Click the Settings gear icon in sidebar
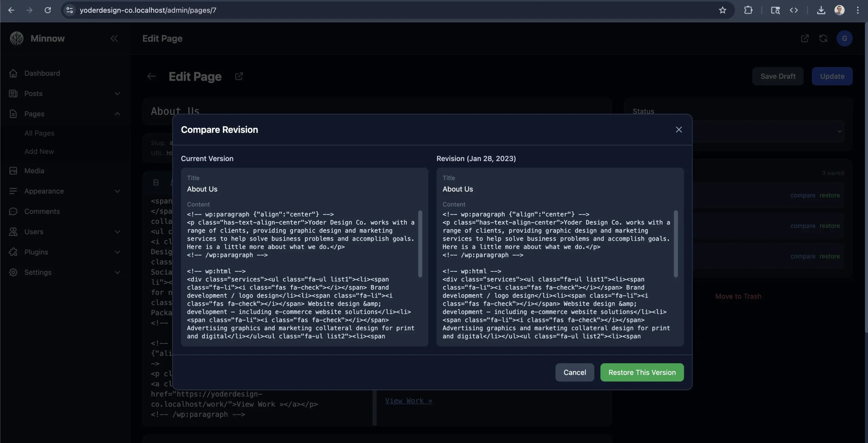 click(13, 273)
